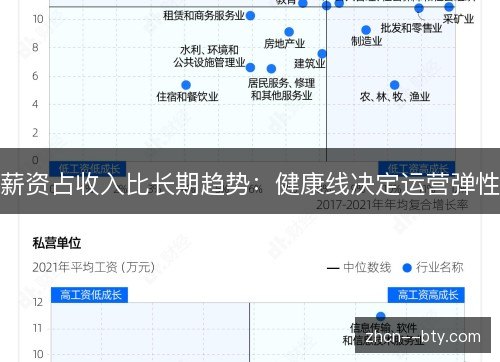
Task: Select the 农、林、牧、渔业 label
Action: 395,97
